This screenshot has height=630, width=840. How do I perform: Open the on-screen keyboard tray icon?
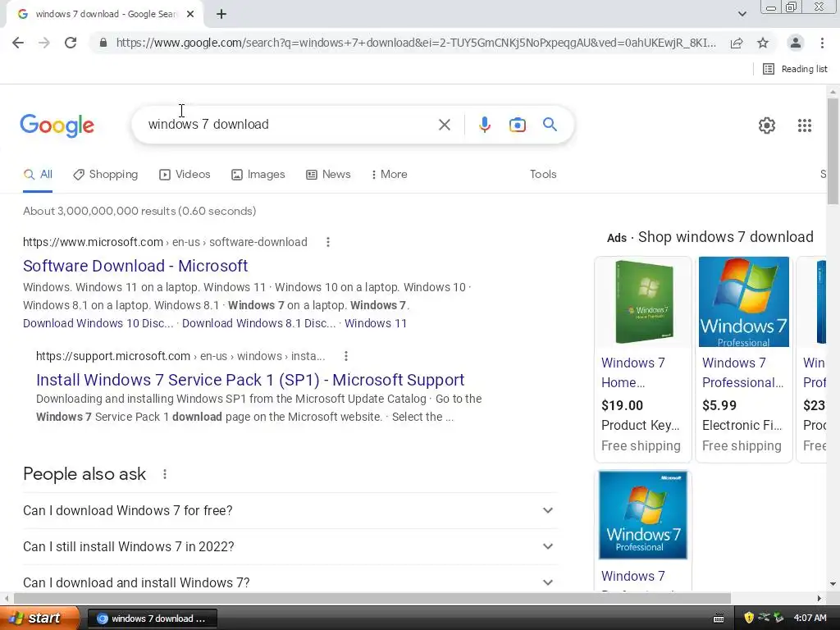(719, 619)
